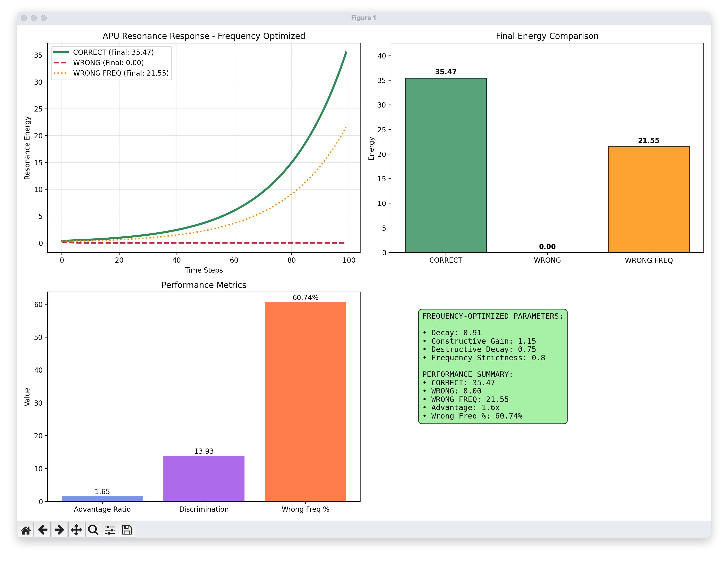Click the purple Discrimination bar
The height and width of the screenshot is (561, 728).
(204, 478)
